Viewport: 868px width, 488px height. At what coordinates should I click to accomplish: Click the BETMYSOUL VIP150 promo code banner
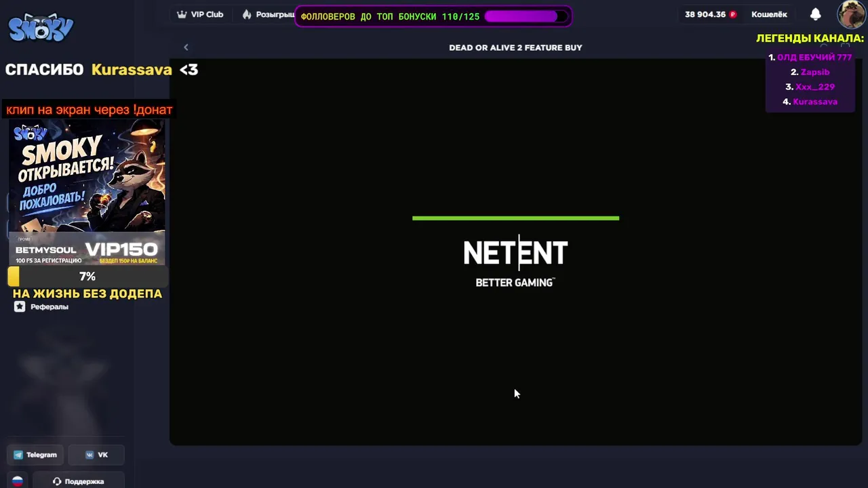click(x=87, y=249)
